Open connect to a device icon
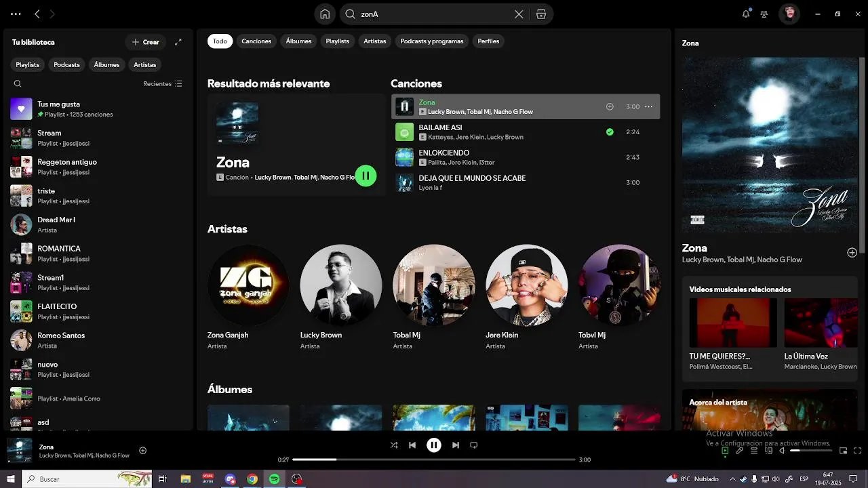Image resolution: width=868 pixels, height=488 pixels. [x=768, y=451]
